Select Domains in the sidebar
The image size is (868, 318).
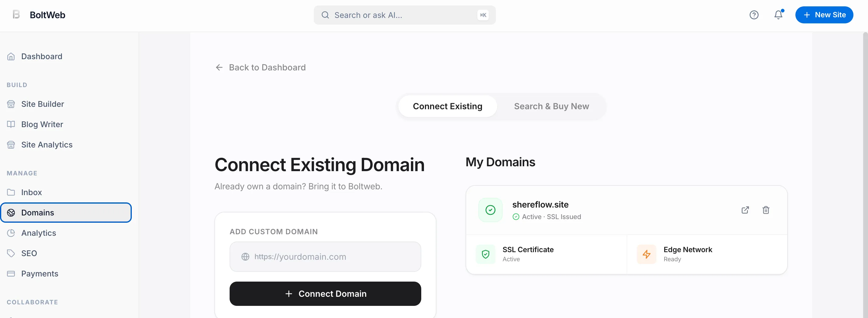[66, 212]
